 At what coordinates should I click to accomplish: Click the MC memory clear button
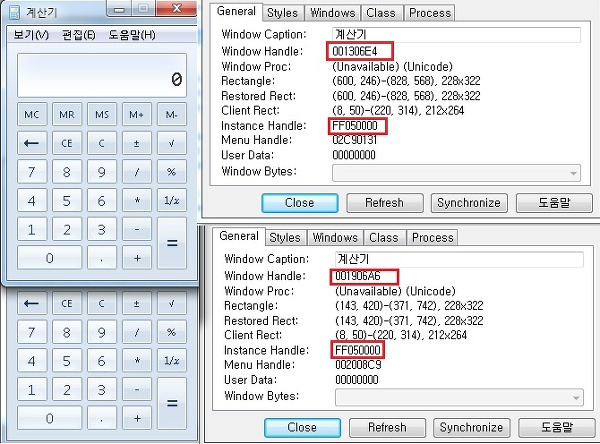[x=32, y=114]
